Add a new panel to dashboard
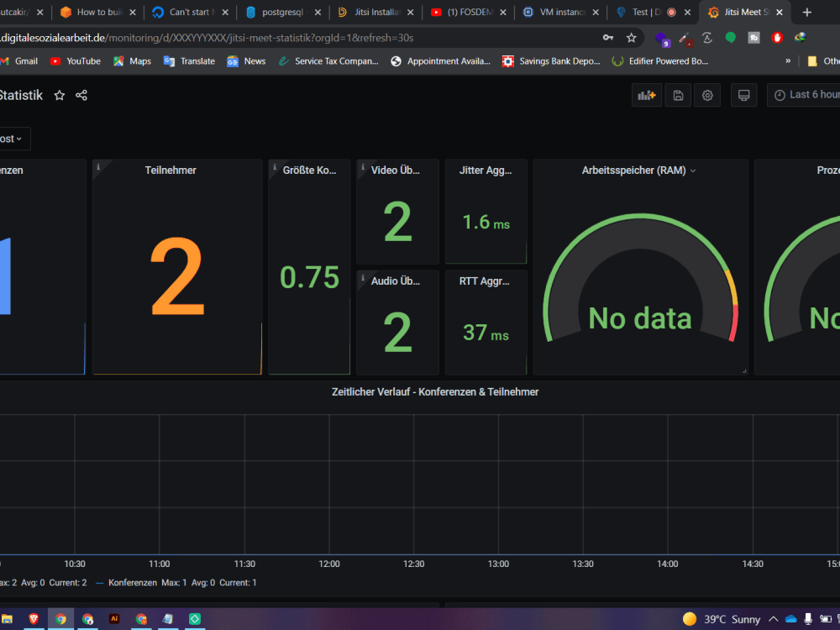Viewport: 840px width, 630px height. [x=647, y=96]
